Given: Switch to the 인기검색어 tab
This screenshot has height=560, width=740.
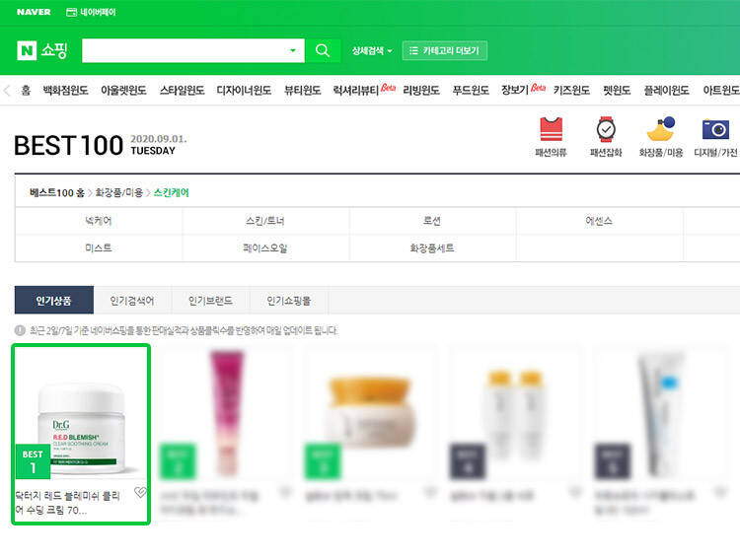Looking at the screenshot, I should click(x=133, y=300).
